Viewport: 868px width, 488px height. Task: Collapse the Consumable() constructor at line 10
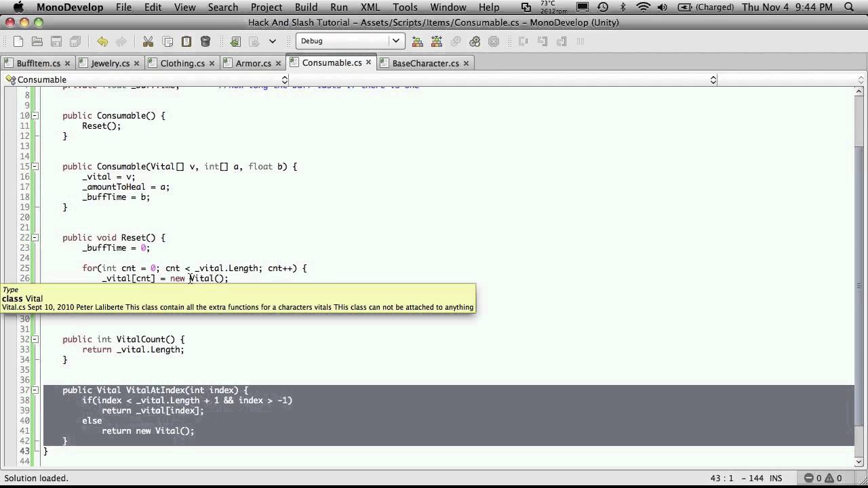pos(35,115)
